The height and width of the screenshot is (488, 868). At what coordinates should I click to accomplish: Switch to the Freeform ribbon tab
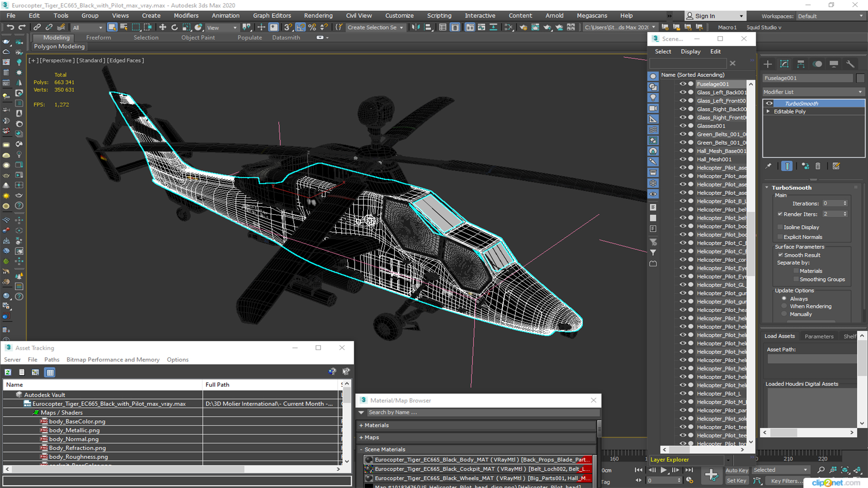pos(98,38)
